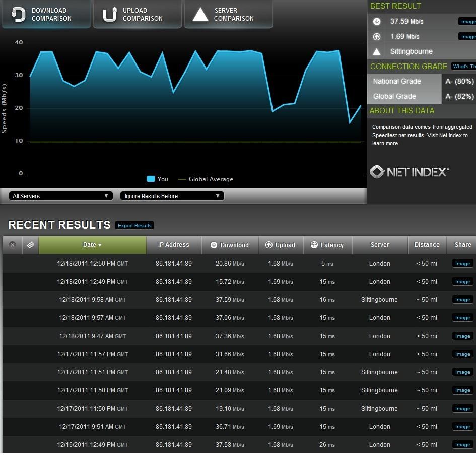The width and height of the screenshot is (476, 458).
Task: Click the blue You legend swatch
Action: coord(151,179)
